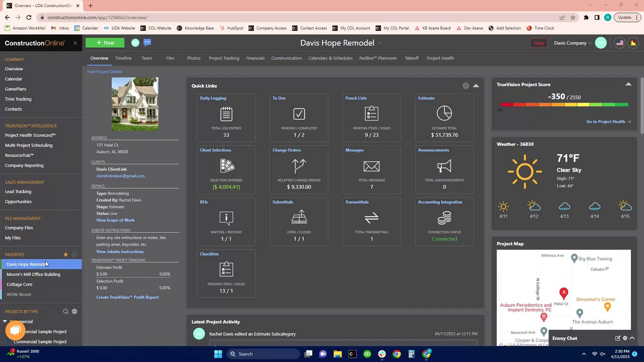Open the Change Orders arrow icon

coord(299,165)
